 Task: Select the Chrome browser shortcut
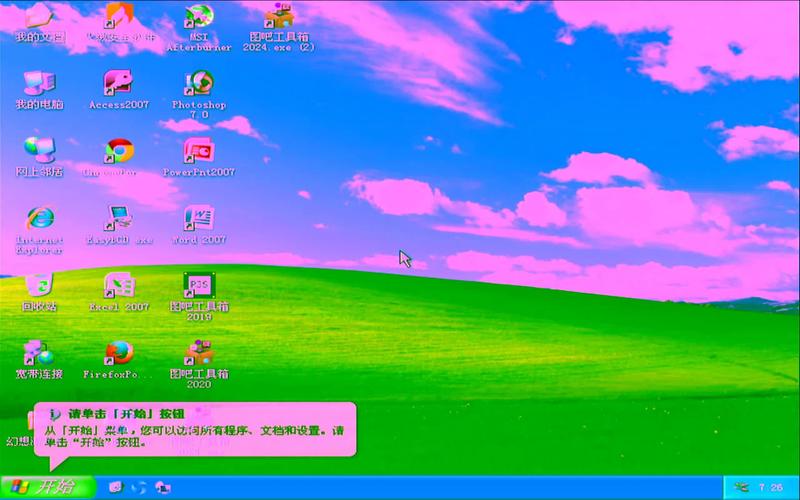[119, 158]
